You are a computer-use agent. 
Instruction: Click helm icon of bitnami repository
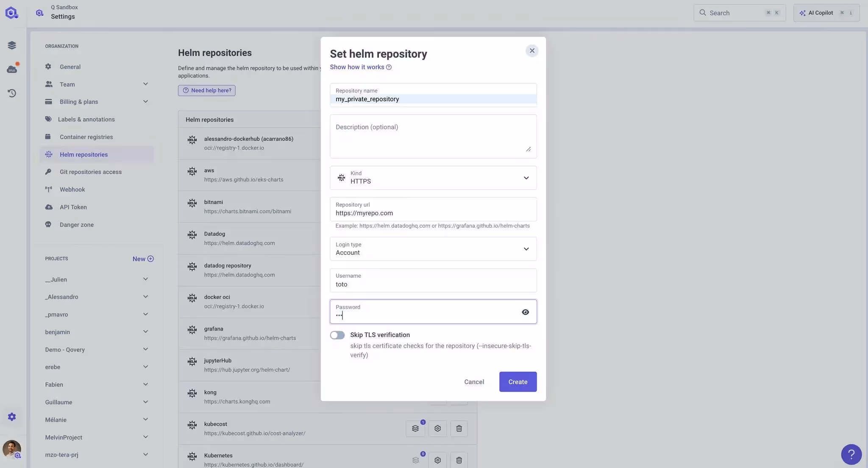pyautogui.click(x=192, y=203)
